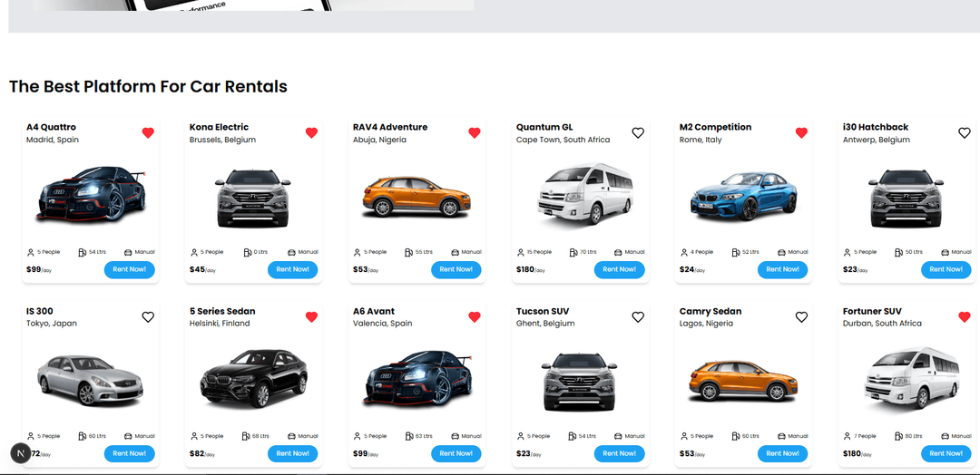This screenshot has height=475, width=980.
Task: Toggle the Kona Electric heart
Action: point(311,133)
